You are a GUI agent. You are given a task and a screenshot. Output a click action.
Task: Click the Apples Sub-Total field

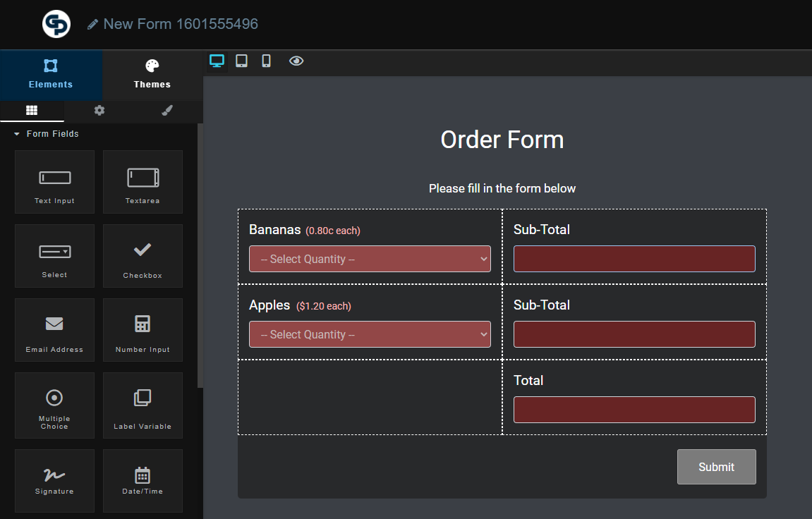[x=634, y=334]
